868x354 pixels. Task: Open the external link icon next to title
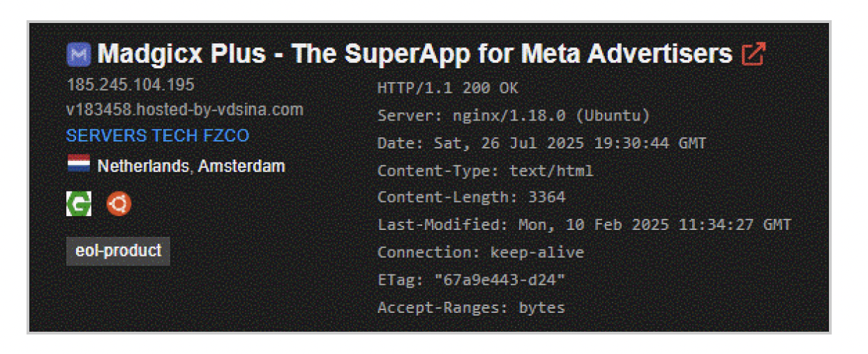point(754,54)
